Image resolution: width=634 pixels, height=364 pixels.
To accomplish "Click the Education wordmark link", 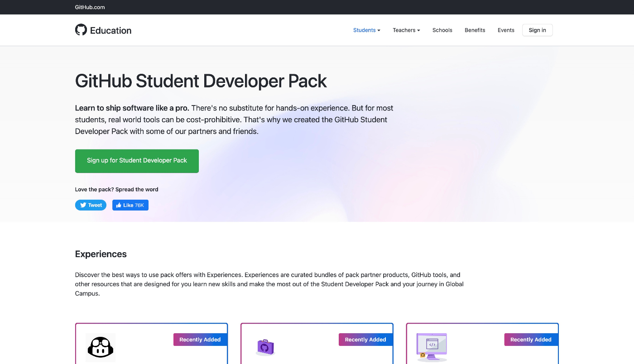I will [111, 30].
